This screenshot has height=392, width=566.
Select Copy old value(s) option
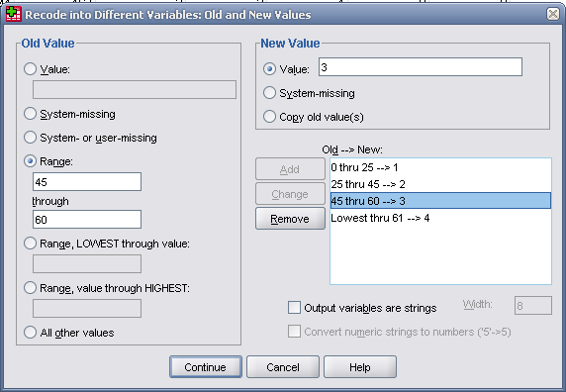(269, 117)
